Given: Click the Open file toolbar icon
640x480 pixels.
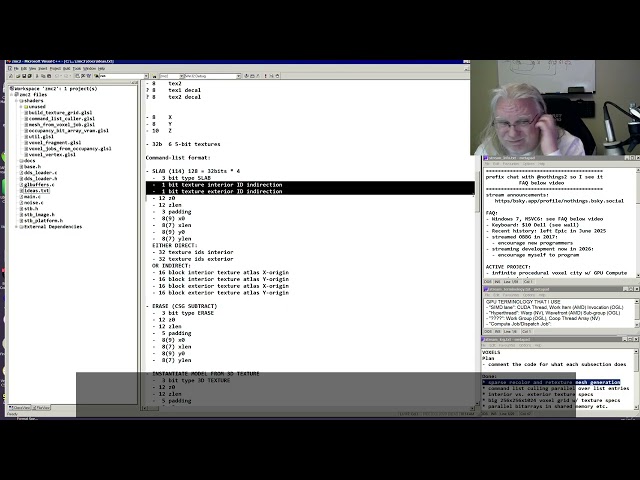Looking at the screenshot, I should coord(18,76).
